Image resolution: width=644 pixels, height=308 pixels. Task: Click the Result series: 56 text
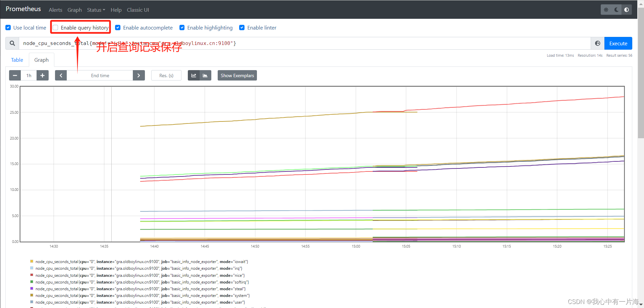619,55
